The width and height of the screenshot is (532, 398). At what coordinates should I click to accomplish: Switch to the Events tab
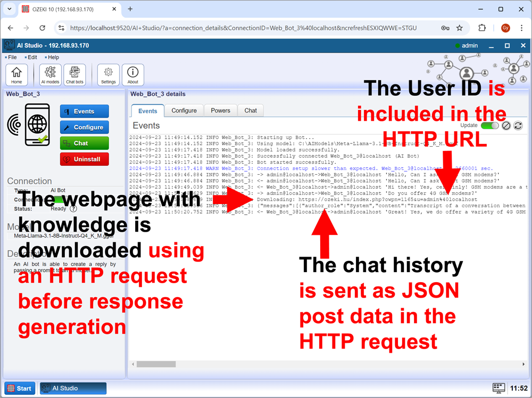click(147, 111)
